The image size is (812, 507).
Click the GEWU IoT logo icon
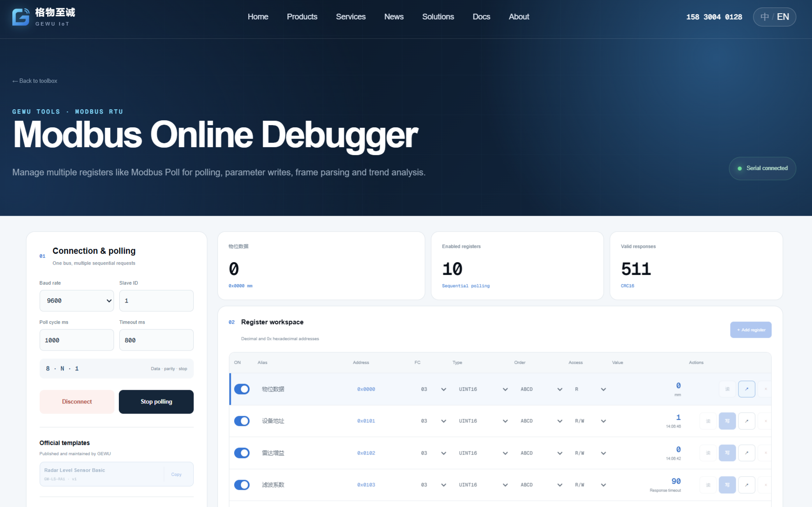click(21, 17)
